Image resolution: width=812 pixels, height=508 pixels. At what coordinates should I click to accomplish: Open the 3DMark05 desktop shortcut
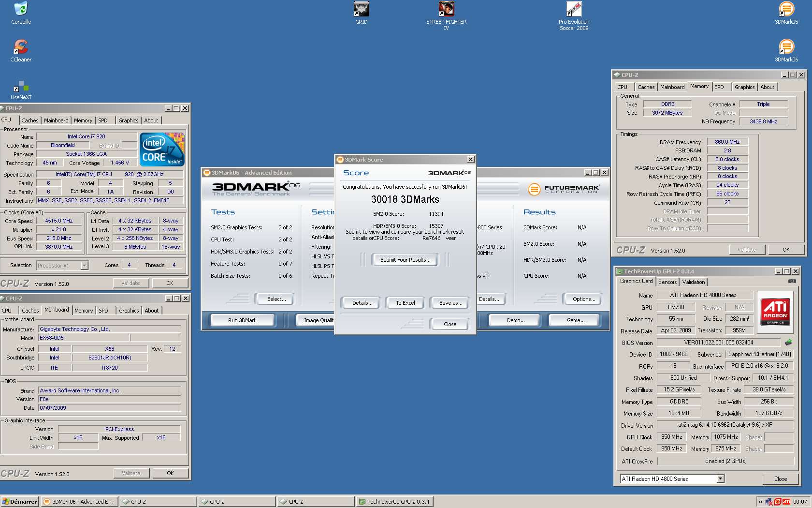tap(786, 13)
